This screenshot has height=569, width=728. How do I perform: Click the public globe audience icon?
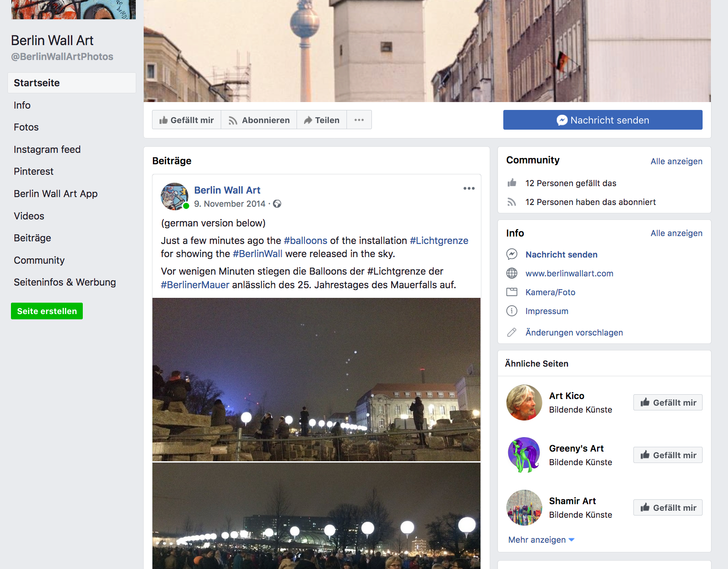(x=277, y=204)
